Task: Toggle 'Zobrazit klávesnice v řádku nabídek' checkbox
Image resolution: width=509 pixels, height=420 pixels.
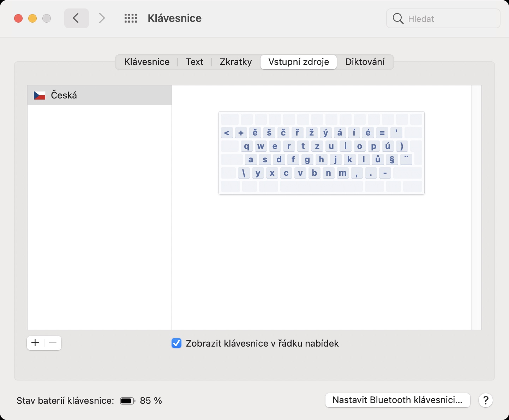Action: (176, 343)
